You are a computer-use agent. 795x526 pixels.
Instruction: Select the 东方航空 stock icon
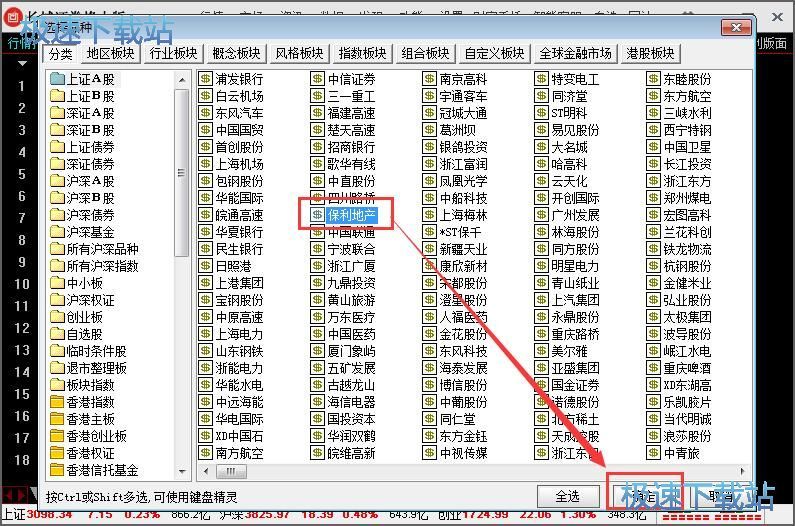[x=654, y=96]
